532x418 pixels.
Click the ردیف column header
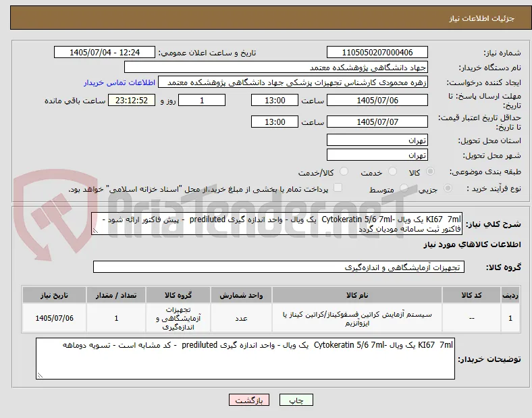coord(510,295)
